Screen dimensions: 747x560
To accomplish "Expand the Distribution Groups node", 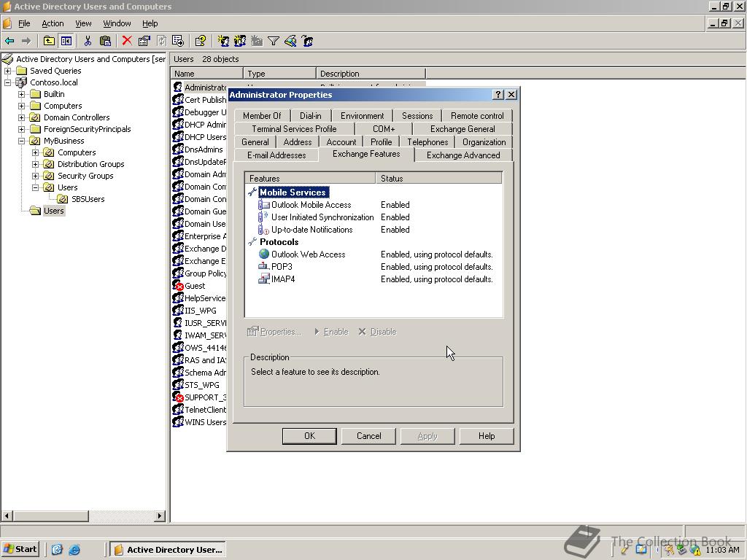I will (35, 164).
